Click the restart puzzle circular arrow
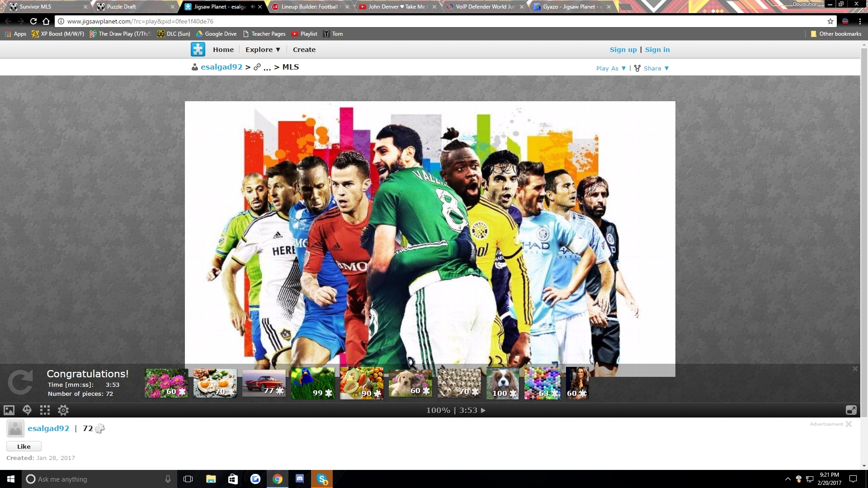Viewport: 868px width, 488px height. click(20, 382)
